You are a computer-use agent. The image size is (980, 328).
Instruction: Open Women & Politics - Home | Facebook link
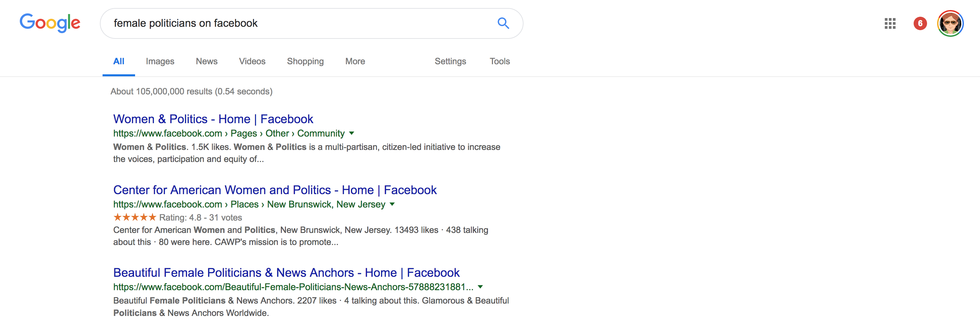point(213,119)
